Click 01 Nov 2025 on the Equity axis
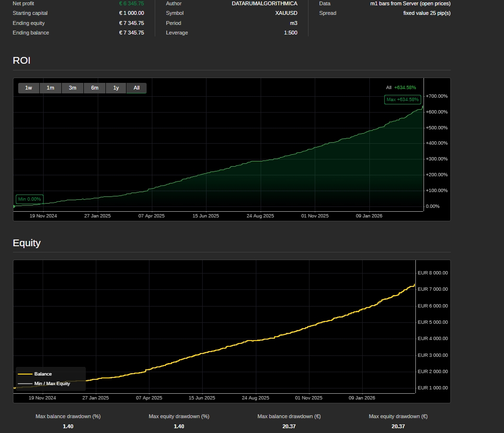Screen dimensions: 504x433 309,398
